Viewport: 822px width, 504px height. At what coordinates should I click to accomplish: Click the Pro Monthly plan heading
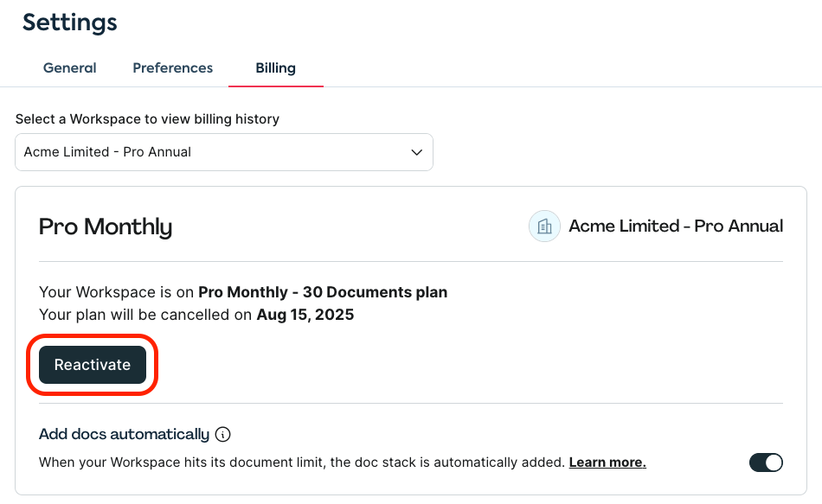(x=106, y=226)
